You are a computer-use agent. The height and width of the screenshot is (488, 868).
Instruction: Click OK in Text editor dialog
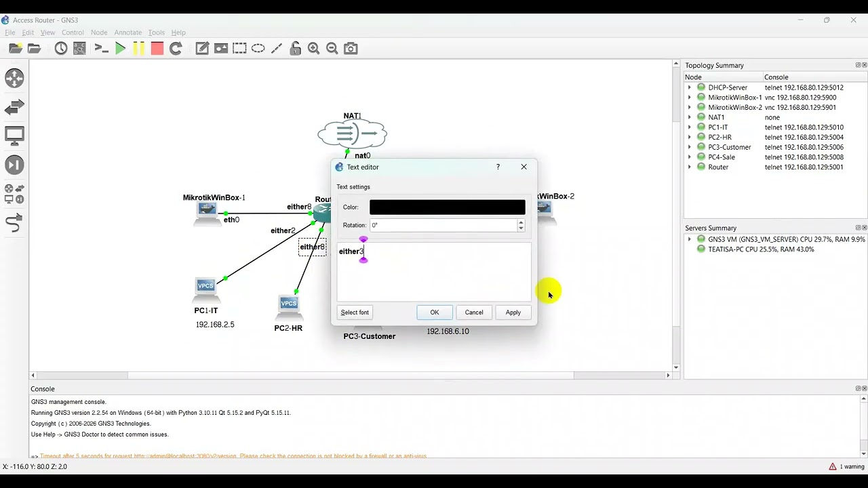point(435,312)
